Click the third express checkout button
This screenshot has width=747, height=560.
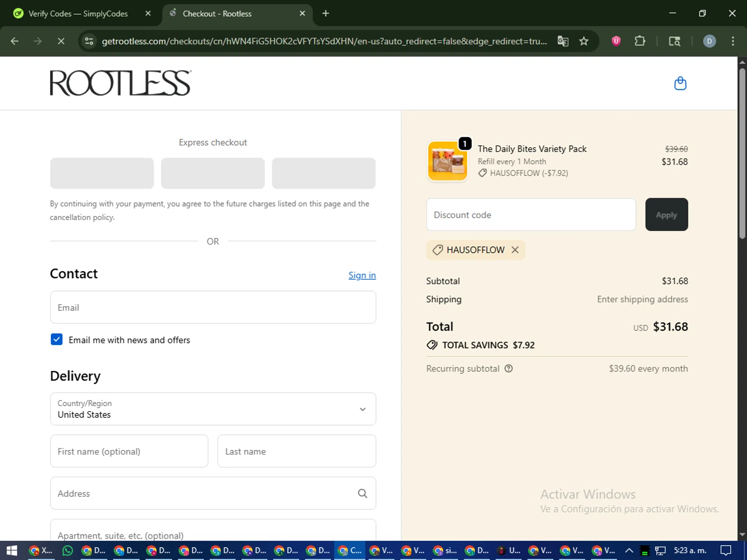coord(324,173)
